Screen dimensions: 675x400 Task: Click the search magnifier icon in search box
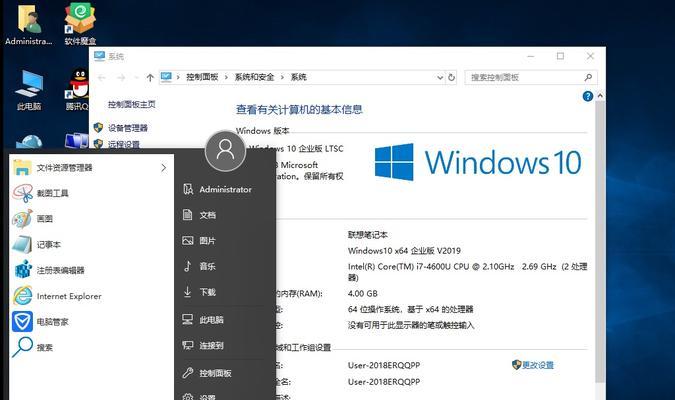(588, 78)
